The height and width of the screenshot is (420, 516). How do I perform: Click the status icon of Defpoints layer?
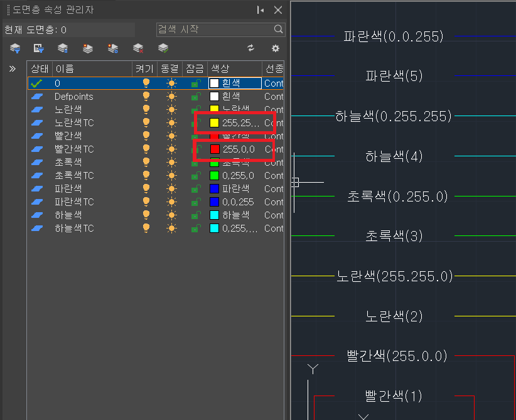pos(37,97)
